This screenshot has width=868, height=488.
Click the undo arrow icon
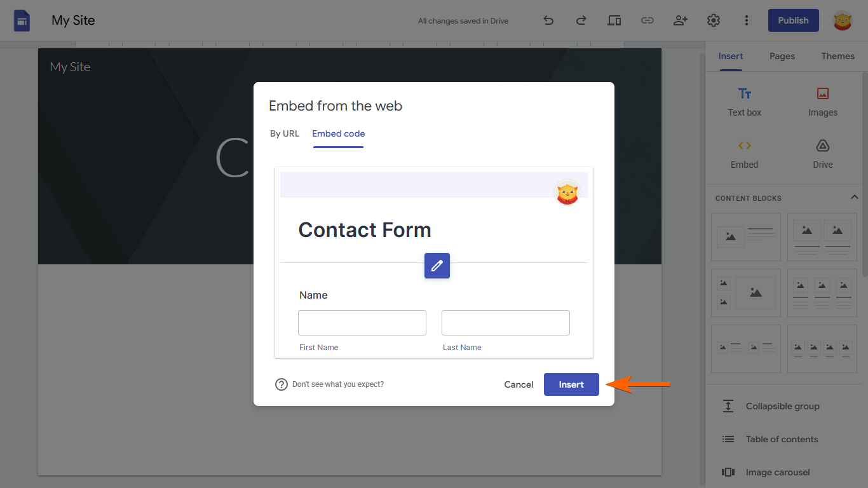click(x=548, y=20)
